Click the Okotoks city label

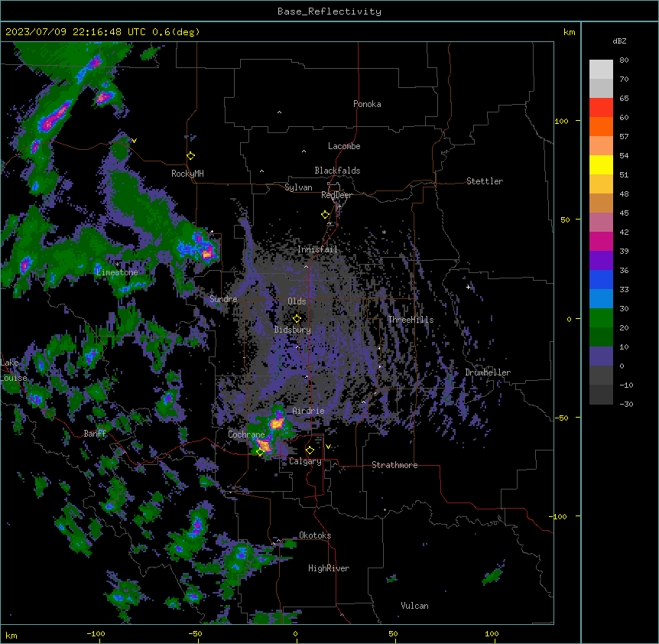pos(315,535)
